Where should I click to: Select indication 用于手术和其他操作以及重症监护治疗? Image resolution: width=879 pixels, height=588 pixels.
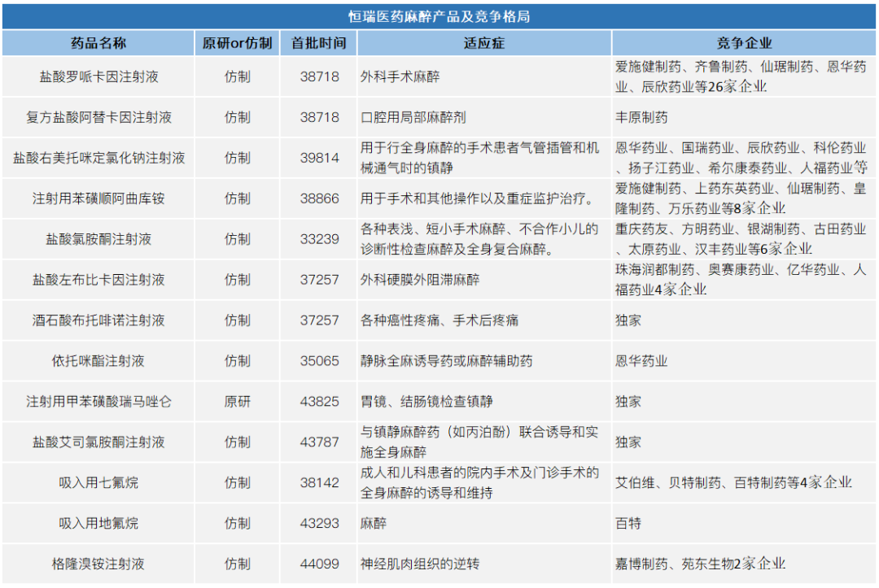(x=477, y=198)
